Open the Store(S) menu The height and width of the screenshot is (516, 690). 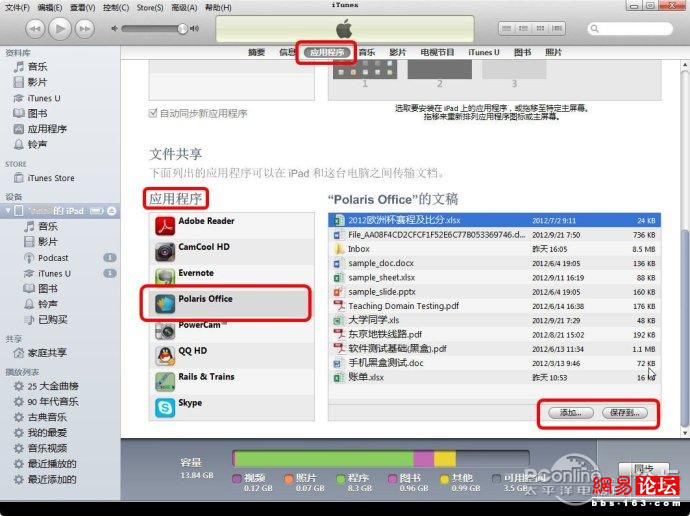tap(150, 7)
